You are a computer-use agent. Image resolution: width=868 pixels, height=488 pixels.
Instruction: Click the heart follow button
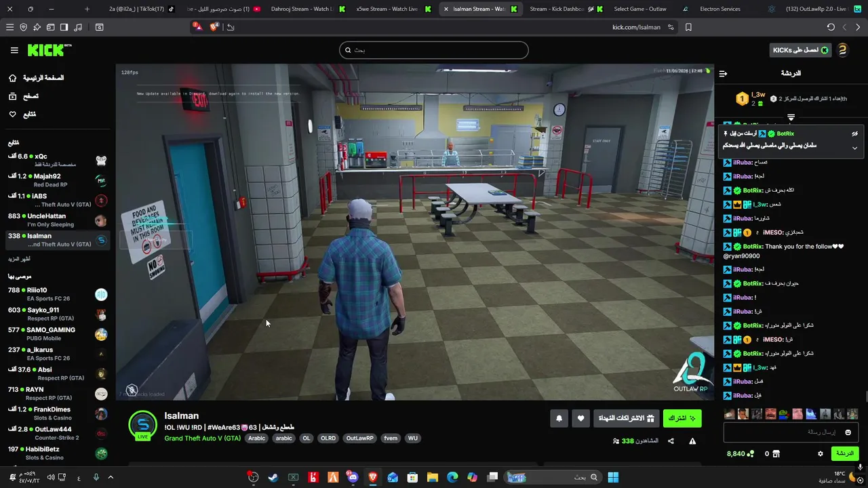[580, 418]
